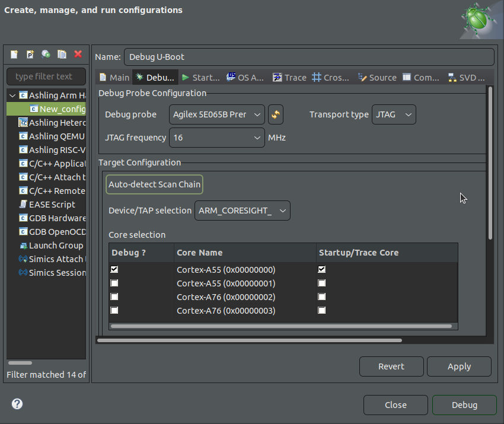The image size is (504, 424).
Task: Duplicate the selected launch configuration
Action: (62, 55)
